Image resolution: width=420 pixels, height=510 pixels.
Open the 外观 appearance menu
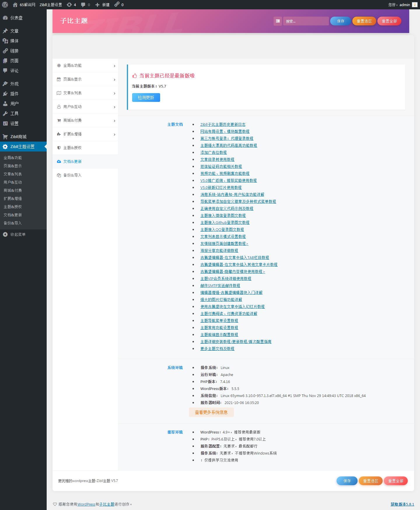pos(23,84)
